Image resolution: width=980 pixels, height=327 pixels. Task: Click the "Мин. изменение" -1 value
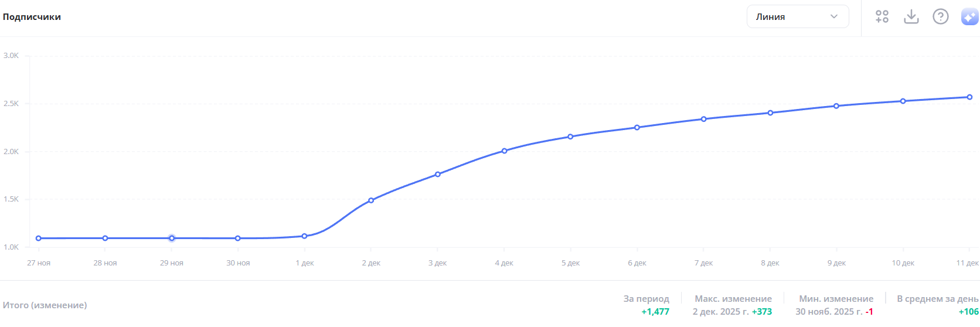pyautogui.click(x=869, y=312)
